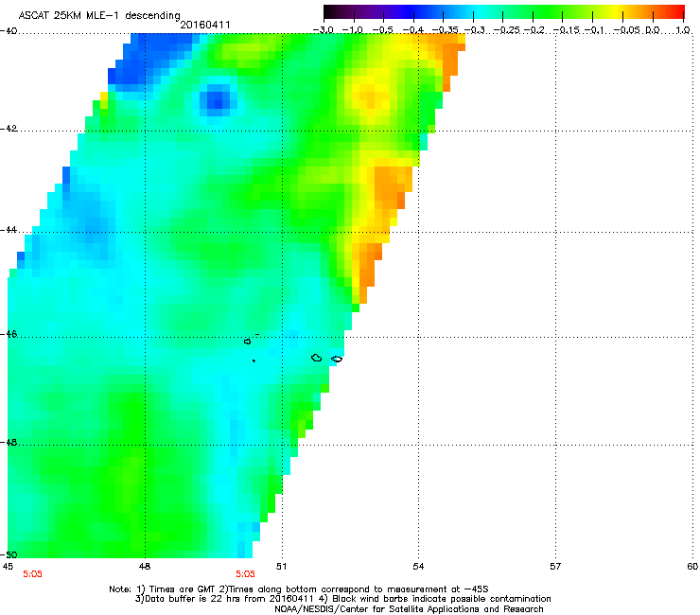Screen dimensions: 700x615
Task: Click the -0.1 colorbar label
Action: point(594,30)
